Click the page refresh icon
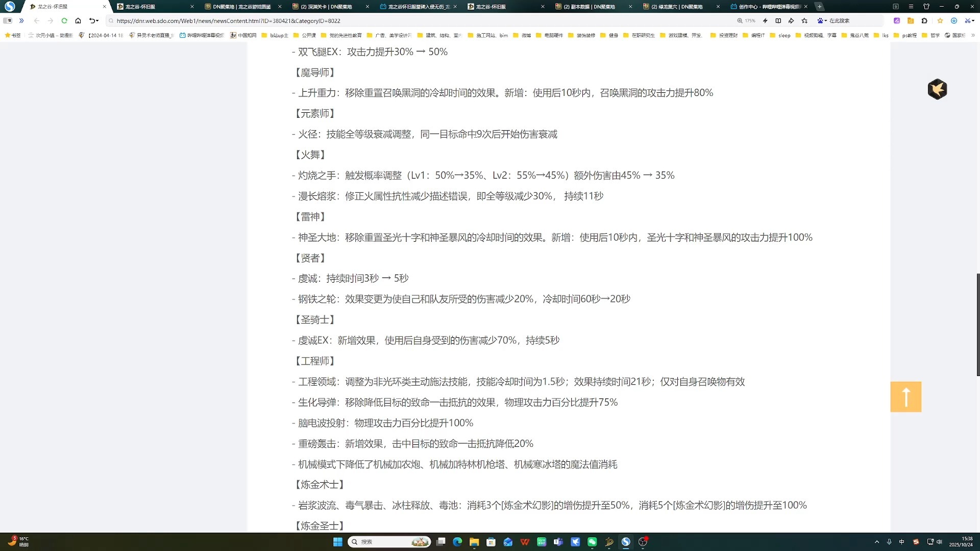This screenshot has height=551, width=980. tap(64, 21)
